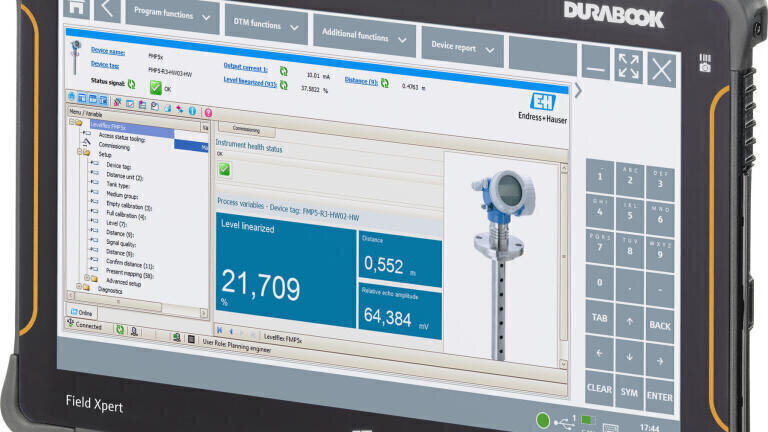Viewport: 768px width, 432px height.
Task: Open the Program functions dropdown
Action: point(172,15)
